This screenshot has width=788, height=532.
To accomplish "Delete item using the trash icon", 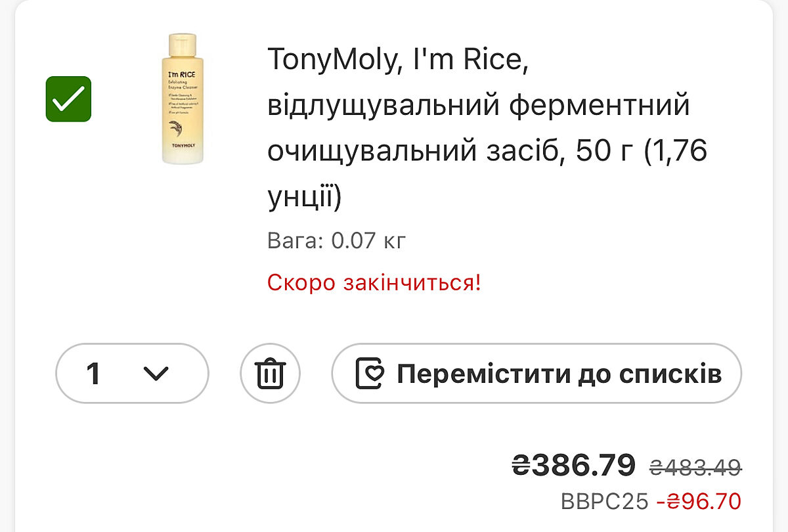I will pyautogui.click(x=270, y=374).
